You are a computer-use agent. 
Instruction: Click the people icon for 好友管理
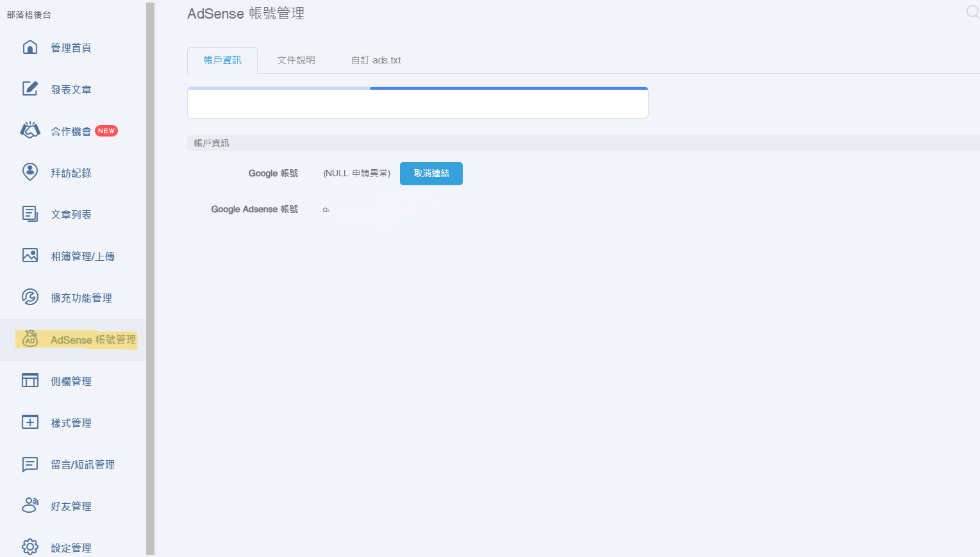coord(30,505)
